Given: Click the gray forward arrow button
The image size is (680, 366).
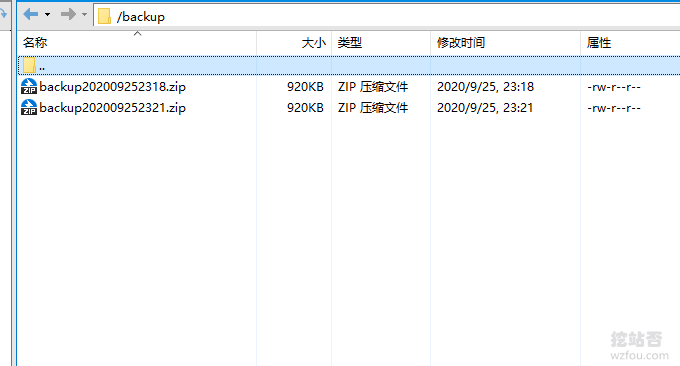Looking at the screenshot, I should click(x=68, y=14).
